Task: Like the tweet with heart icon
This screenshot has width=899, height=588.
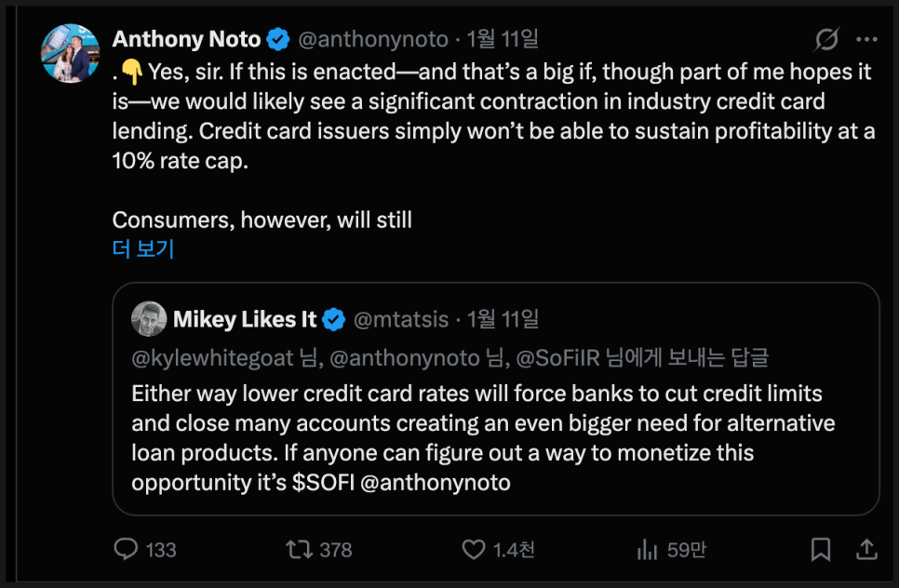Action: (x=475, y=550)
